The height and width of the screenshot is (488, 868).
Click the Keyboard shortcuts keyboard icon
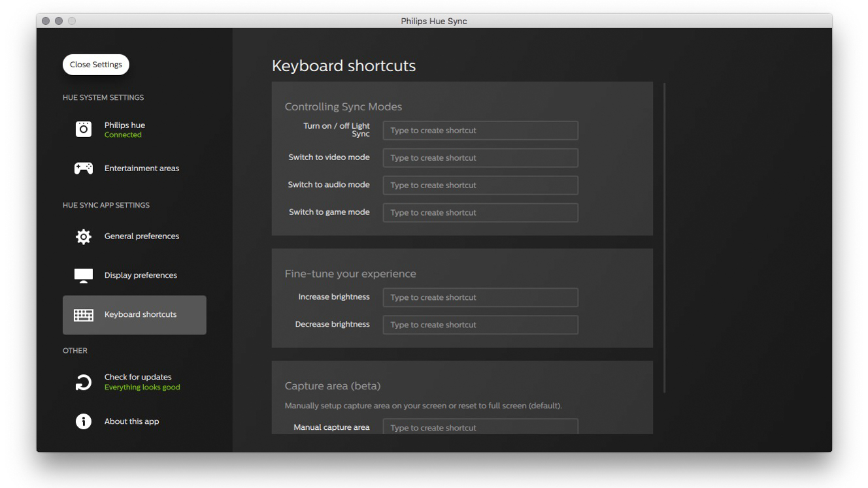pyautogui.click(x=84, y=315)
